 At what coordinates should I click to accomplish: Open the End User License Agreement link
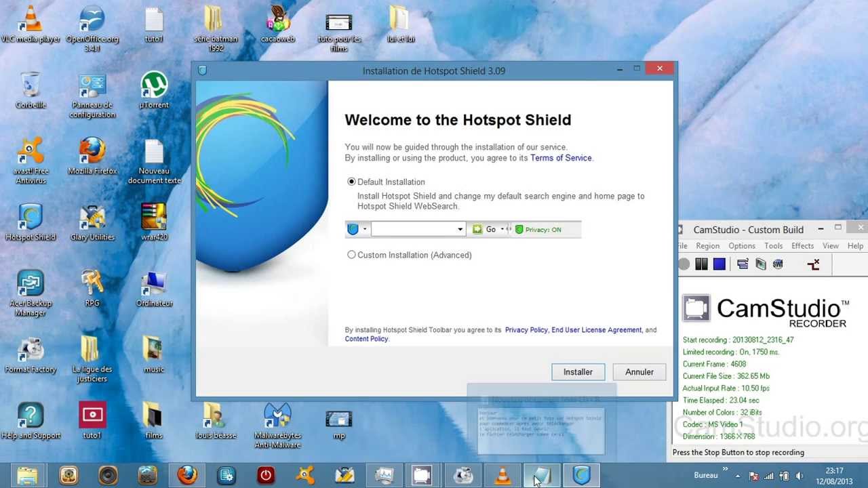pos(596,330)
